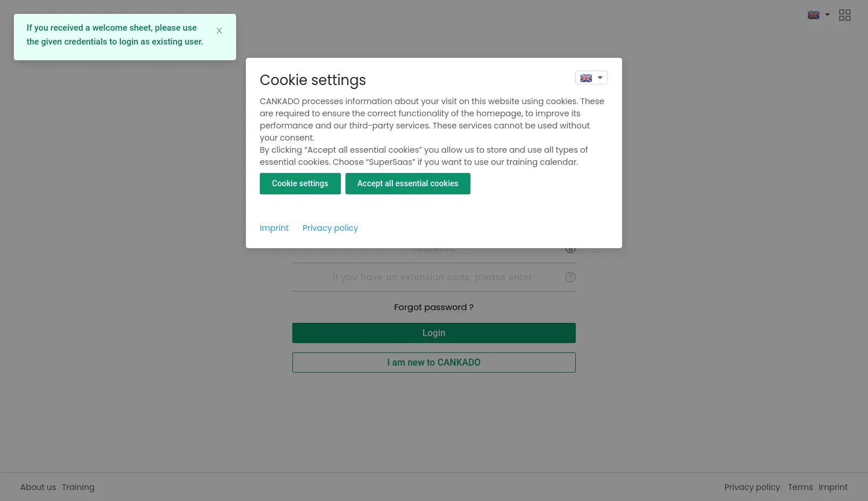Click the Forgot password link

click(433, 307)
